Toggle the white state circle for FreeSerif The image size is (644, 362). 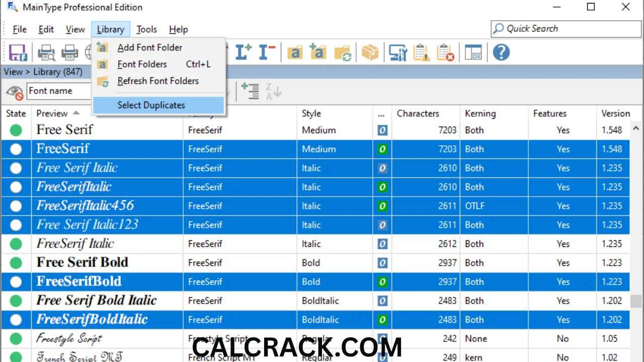[16, 149]
